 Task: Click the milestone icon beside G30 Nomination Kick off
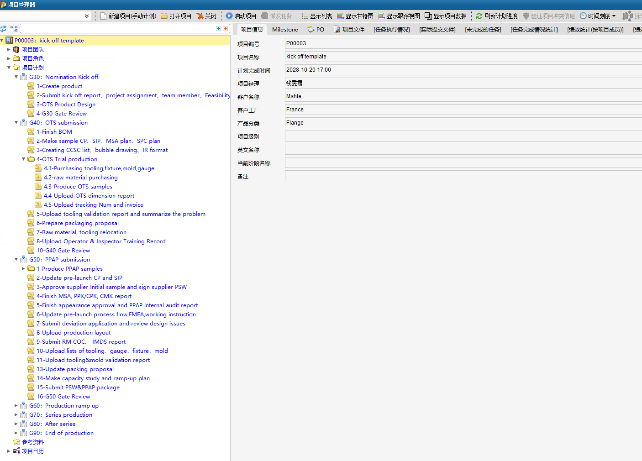tap(24, 76)
